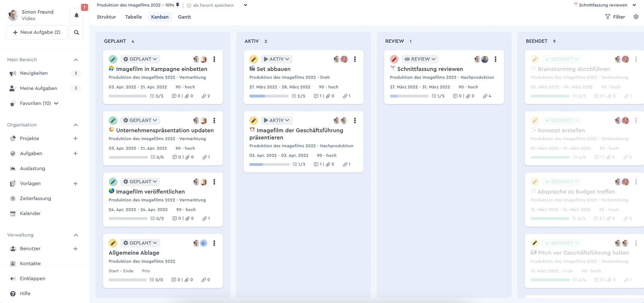
Task: Click yellow pencil icon on Set abbauen card
Action: tap(253, 59)
